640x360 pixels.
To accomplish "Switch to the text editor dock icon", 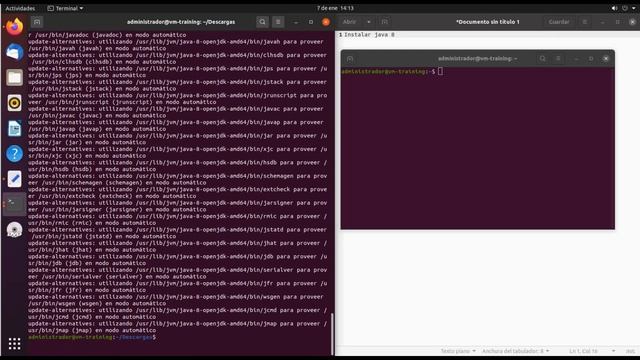I will (15, 179).
